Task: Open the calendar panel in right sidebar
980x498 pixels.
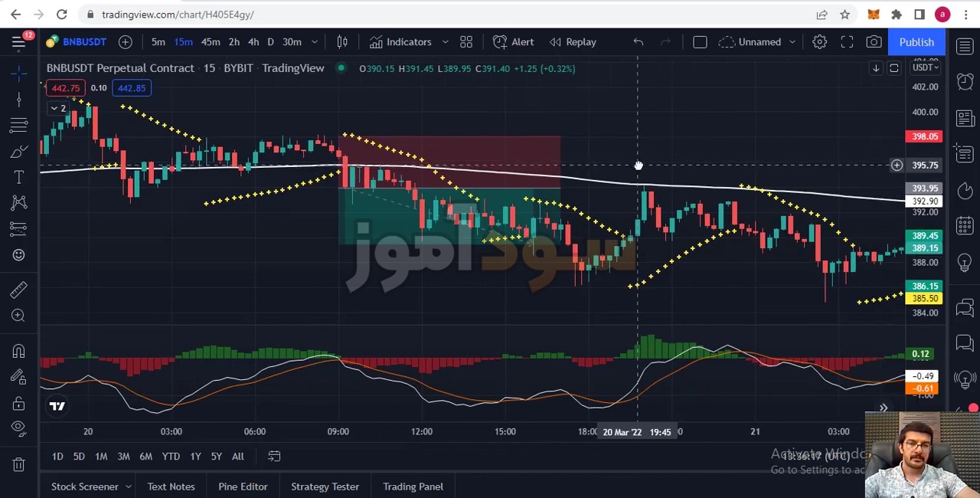Action: click(965, 226)
